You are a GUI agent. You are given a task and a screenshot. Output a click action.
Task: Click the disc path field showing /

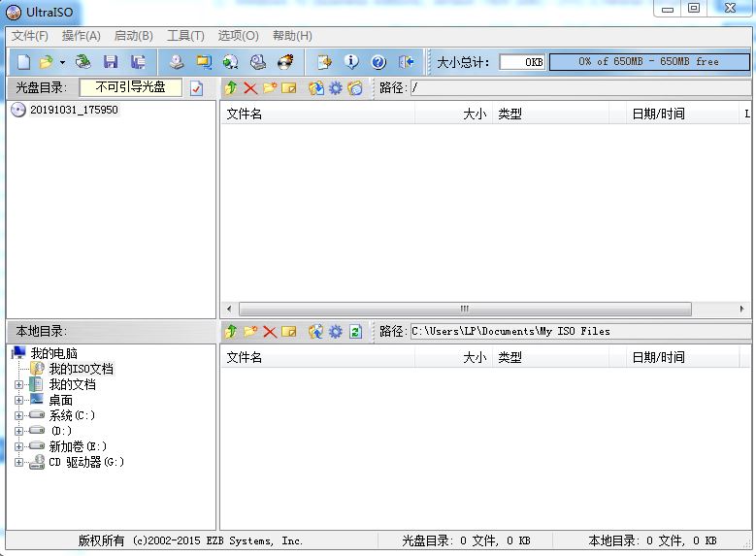coord(580,87)
